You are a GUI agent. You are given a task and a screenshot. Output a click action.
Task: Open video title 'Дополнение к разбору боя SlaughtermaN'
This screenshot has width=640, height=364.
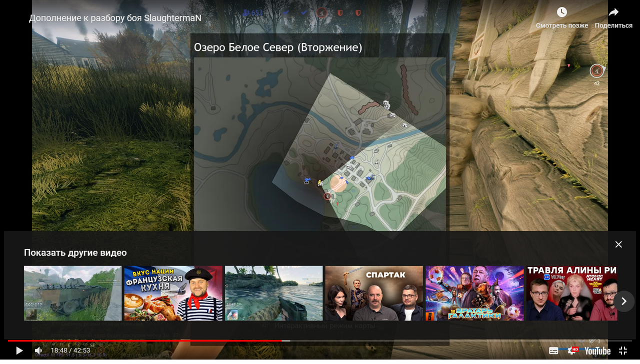(x=115, y=18)
